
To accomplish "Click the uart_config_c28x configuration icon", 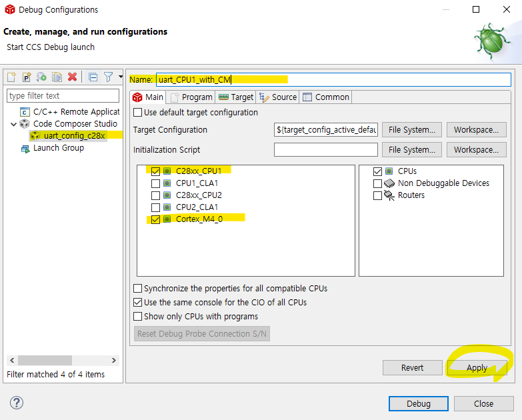I will pyautogui.click(x=35, y=136).
